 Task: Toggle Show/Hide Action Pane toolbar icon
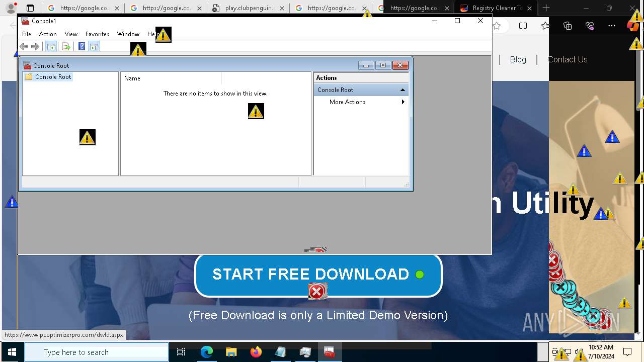click(94, 47)
